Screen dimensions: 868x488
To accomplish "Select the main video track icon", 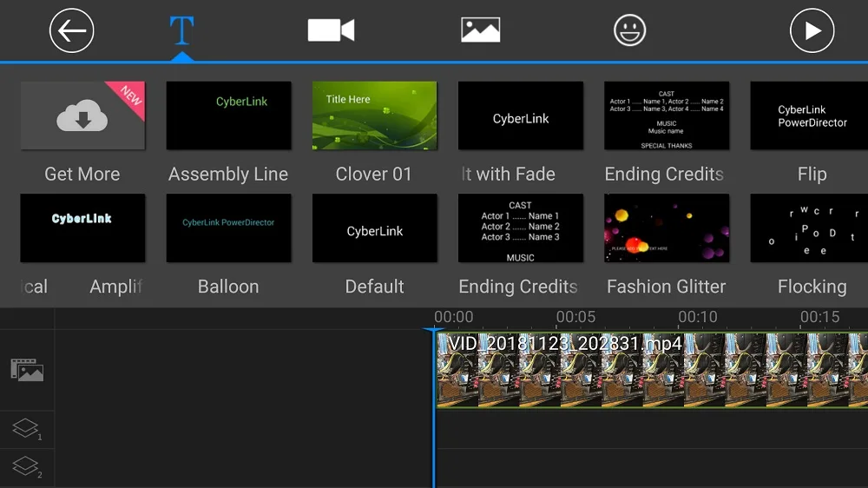I will (27, 370).
